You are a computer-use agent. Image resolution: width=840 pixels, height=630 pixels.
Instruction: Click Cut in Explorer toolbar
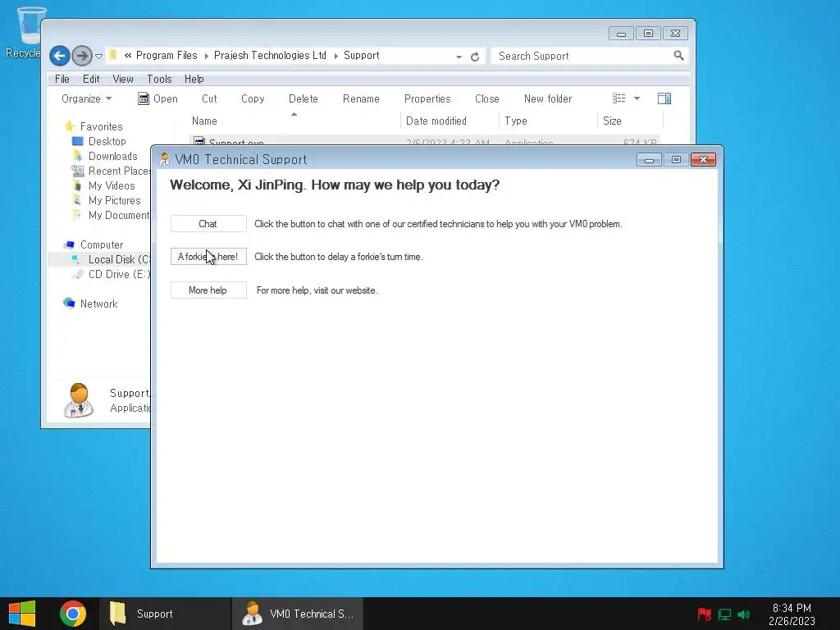click(x=209, y=98)
